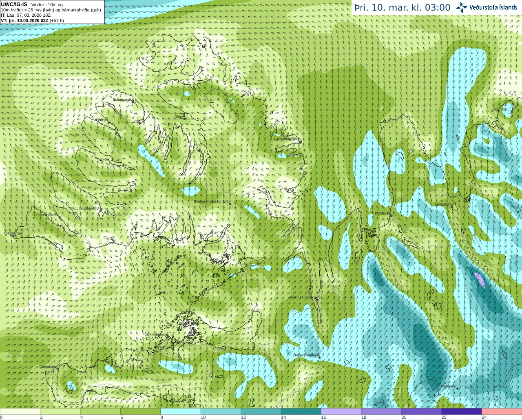Screen dimensions: 522x420
Task: Click the Patreksfjörður station marker
Action: click(x=60, y=217)
